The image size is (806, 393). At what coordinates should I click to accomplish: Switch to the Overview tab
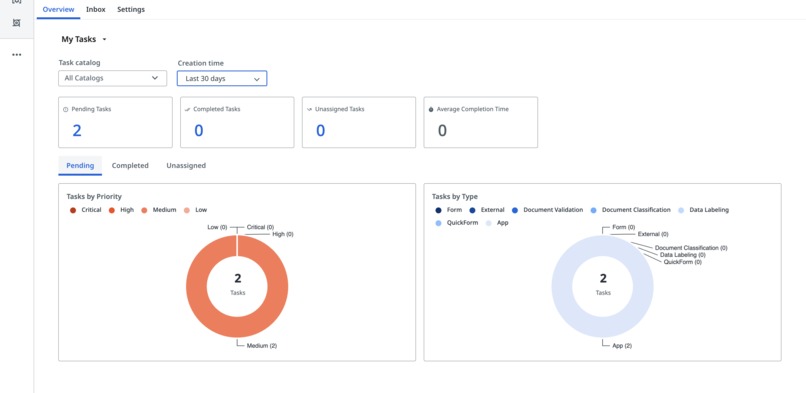coord(58,9)
